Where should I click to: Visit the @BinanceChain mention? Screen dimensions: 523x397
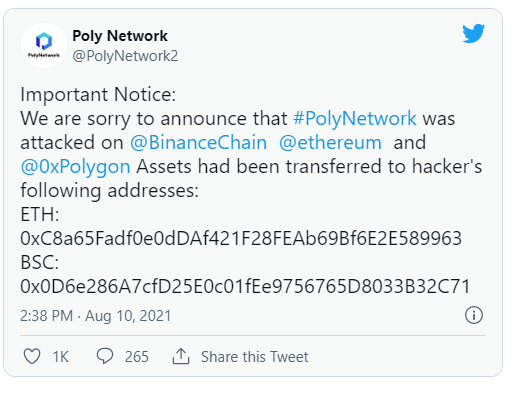coord(198,142)
